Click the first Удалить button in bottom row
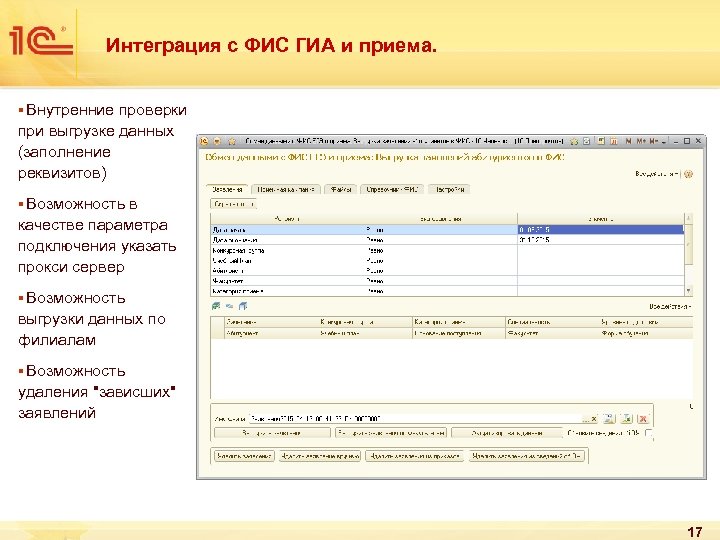 (244, 456)
